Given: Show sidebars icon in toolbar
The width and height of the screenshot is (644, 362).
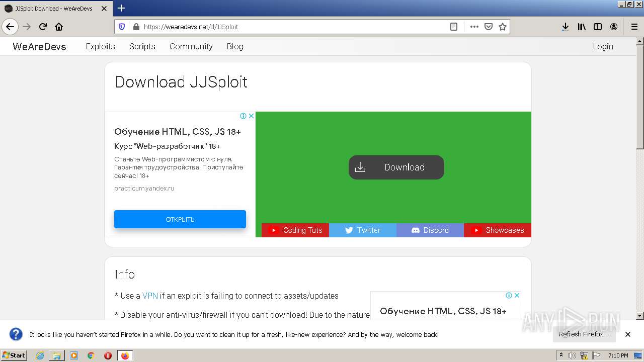Looking at the screenshot, I should 598,27.
